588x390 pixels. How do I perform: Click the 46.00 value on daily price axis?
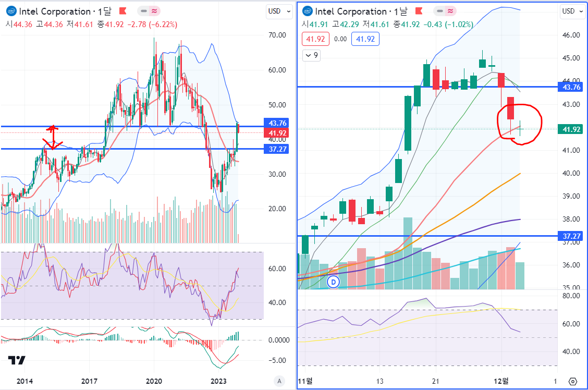[571, 35]
